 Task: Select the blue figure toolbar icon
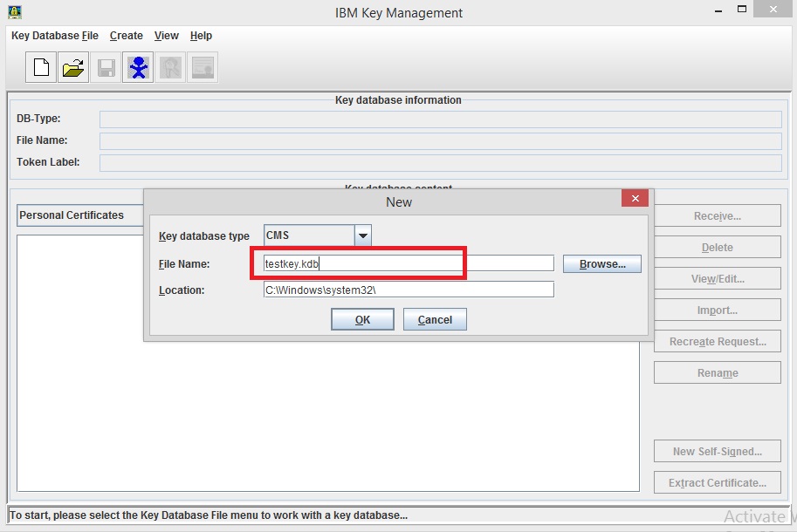tap(138, 67)
